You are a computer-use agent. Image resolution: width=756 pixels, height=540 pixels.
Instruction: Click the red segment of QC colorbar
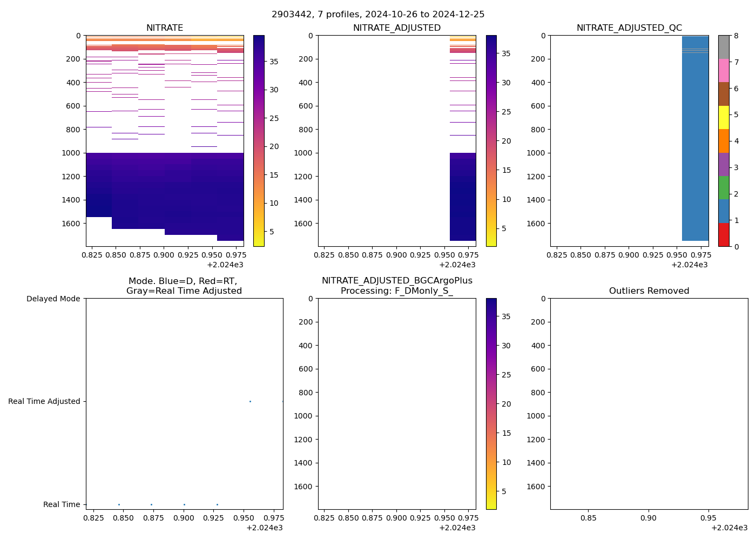point(724,235)
